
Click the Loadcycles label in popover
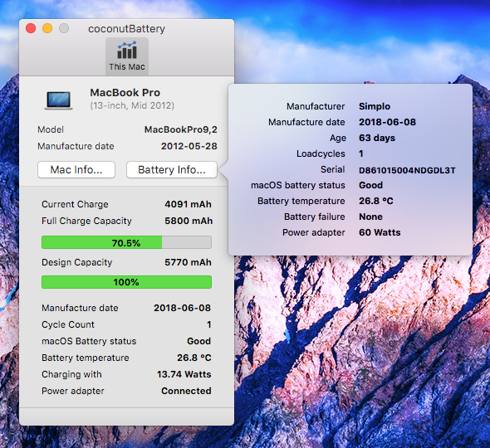tap(321, 153)
